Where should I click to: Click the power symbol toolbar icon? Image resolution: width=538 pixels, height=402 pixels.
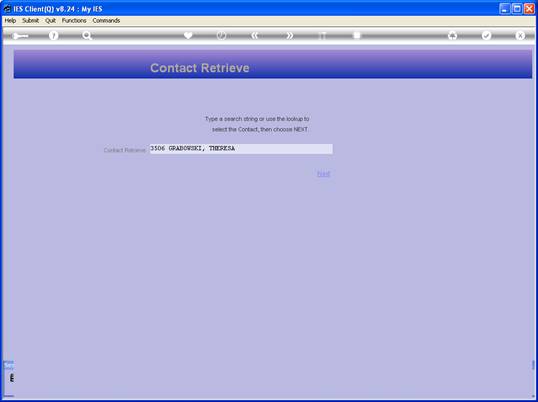tap(222, 35)
